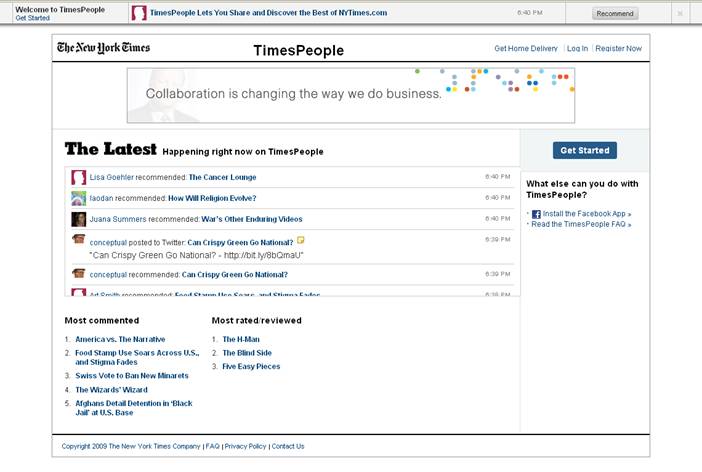Click the 6:40 PM time in the top bar
This screenshot has width=702, height=472.
(530, 13)
